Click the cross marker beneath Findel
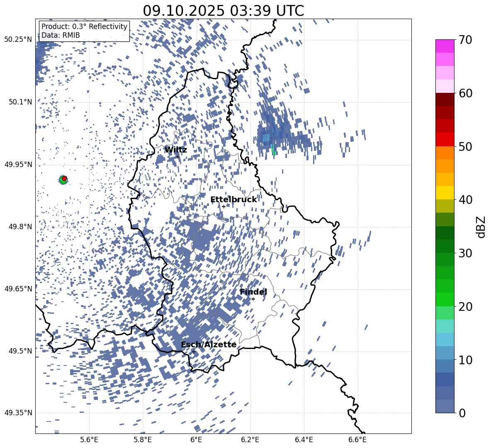 (x=253, y=299)
